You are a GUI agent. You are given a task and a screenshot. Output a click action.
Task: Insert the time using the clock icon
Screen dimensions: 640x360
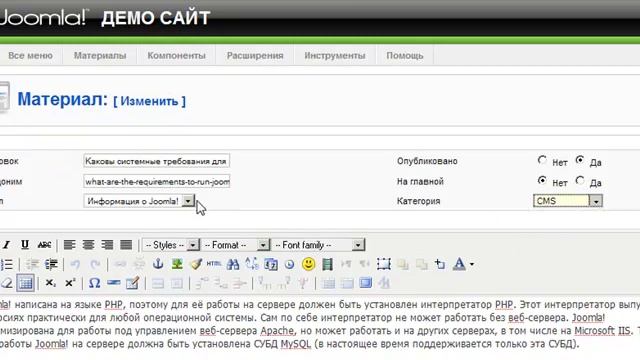pyautogui.click(x=289, y=264)
